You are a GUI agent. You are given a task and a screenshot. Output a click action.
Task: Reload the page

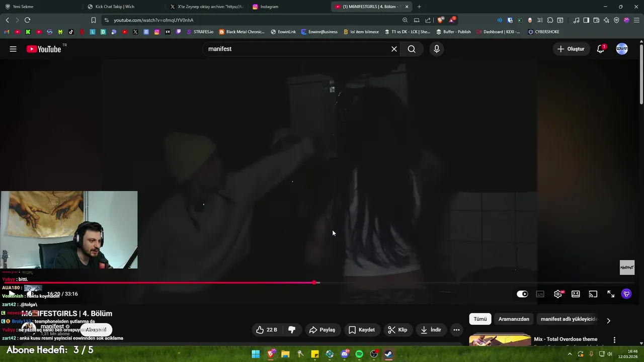[x=27, y=20]
